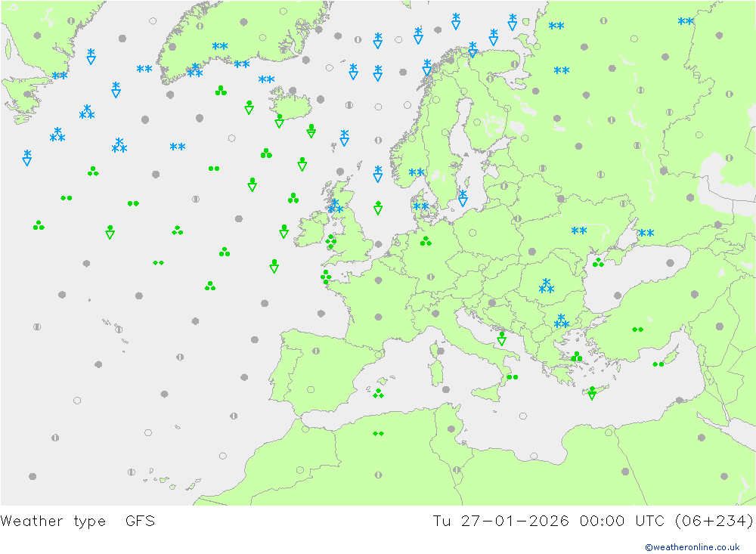The image size is (756, 554).
Task: Select the open circle symbol over Poland
Action: tap(472, 233)
